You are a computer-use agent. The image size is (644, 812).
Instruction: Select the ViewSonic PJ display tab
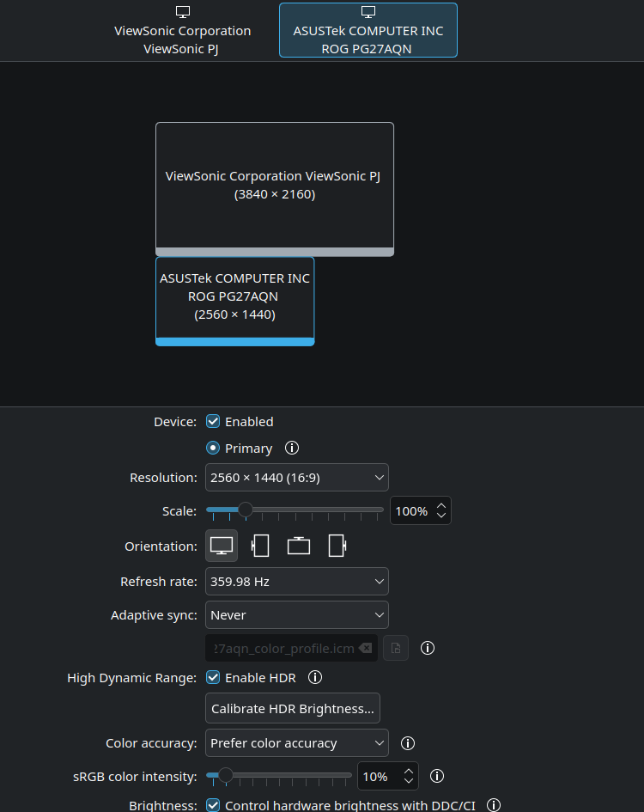click(x=182, y=30)
